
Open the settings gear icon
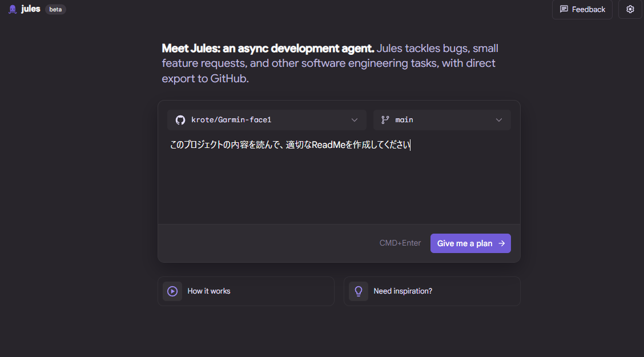[x=630, y=9]
